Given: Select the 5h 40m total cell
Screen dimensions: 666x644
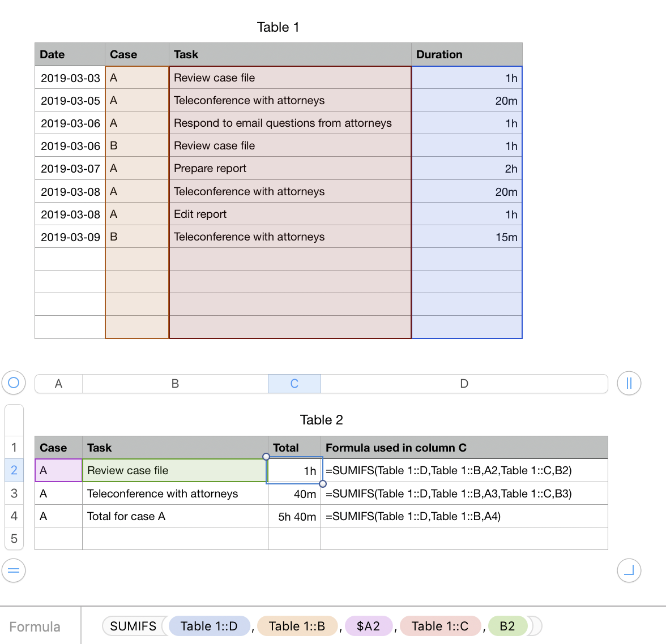Looking at the screenshot, I should click(294, 516).
